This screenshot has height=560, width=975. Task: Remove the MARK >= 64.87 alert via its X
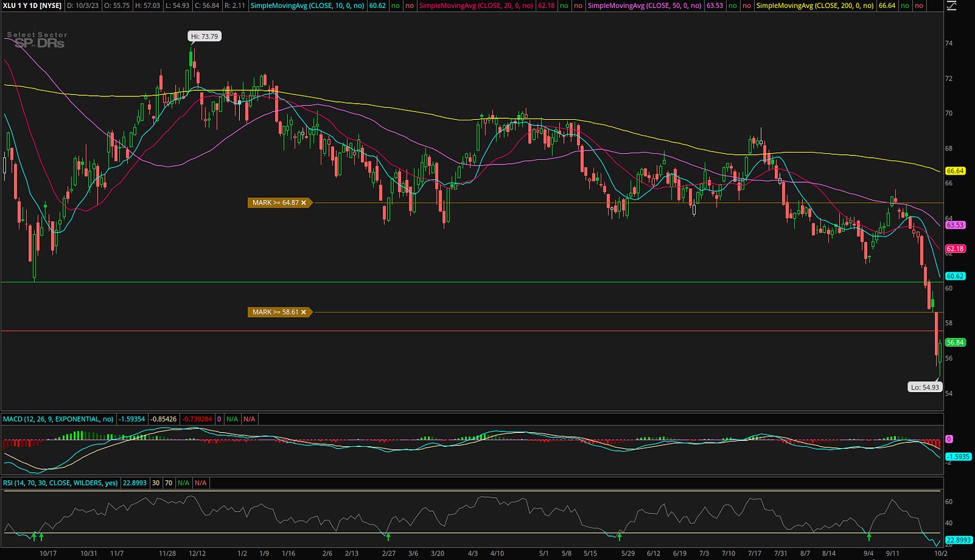pyautogui.click(x=303, y=202)
